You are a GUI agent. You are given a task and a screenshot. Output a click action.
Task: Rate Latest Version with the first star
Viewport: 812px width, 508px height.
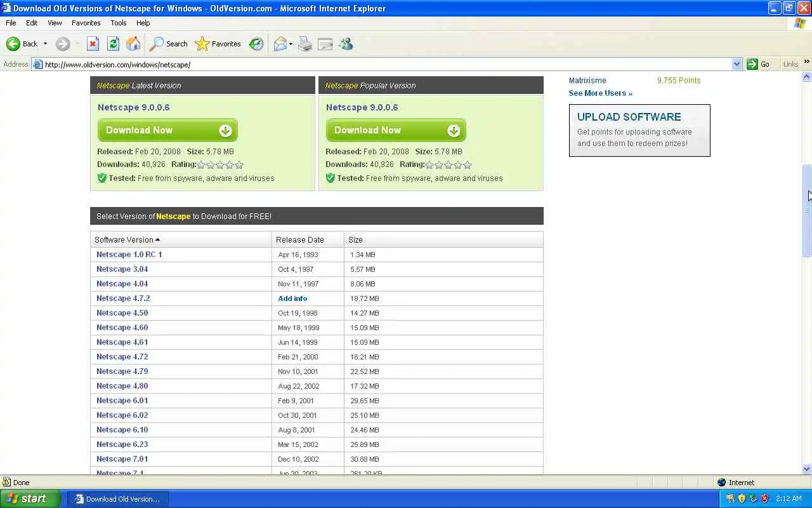(201, 164)
